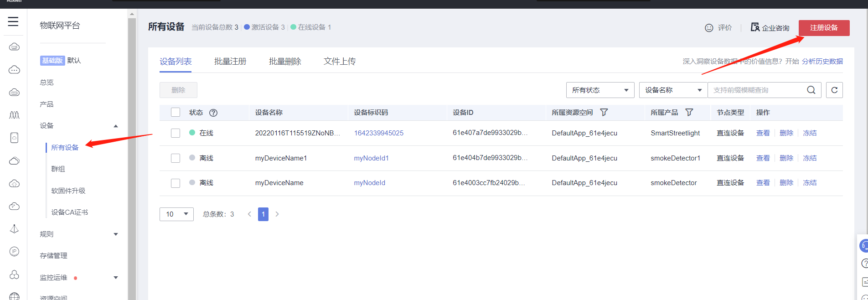Click 冻结 for the smokeDetector device
868x300 pixels.
click(810, 183)
